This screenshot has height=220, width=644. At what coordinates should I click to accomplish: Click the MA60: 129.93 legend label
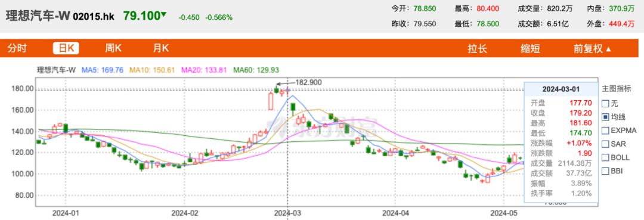(256, 70)
